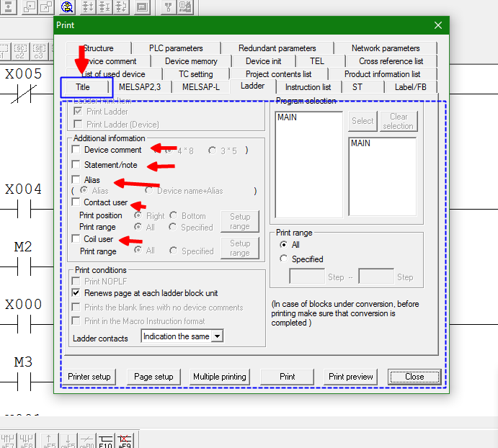Open the Cross reference list tab
This screenshot has width=498, height=448.
click(x=391, y=61)
